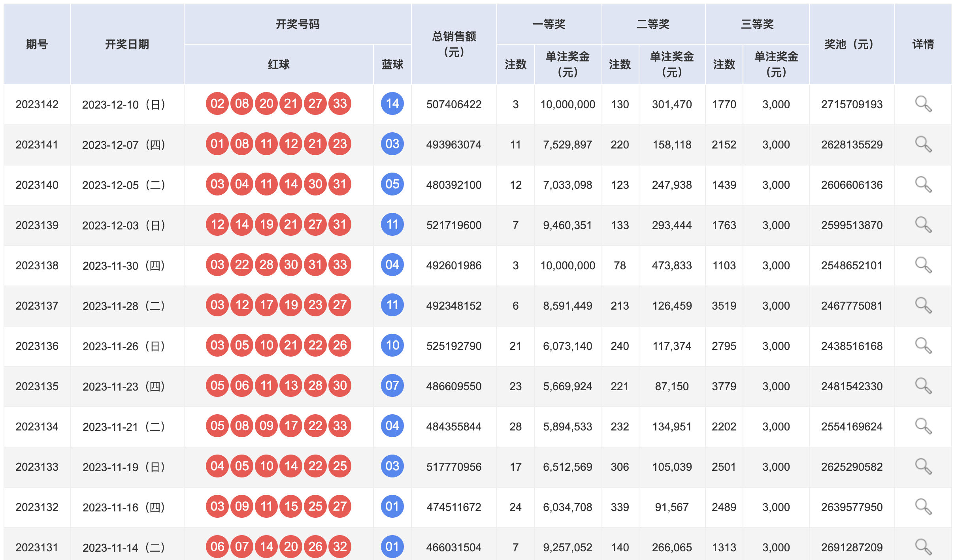The height and width of the screenshot is (560, 954).
Task: Open details magnifier for draw 2023133
Action: tap(923, 467)
